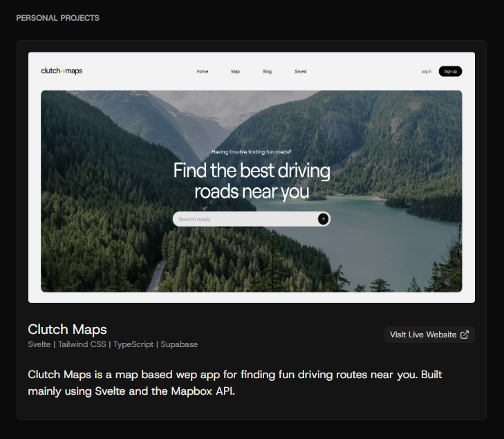The height and width of the screenshot is (439, 504).
Task: Click the 'Find the best driving roads' headline
Action: 252,180
